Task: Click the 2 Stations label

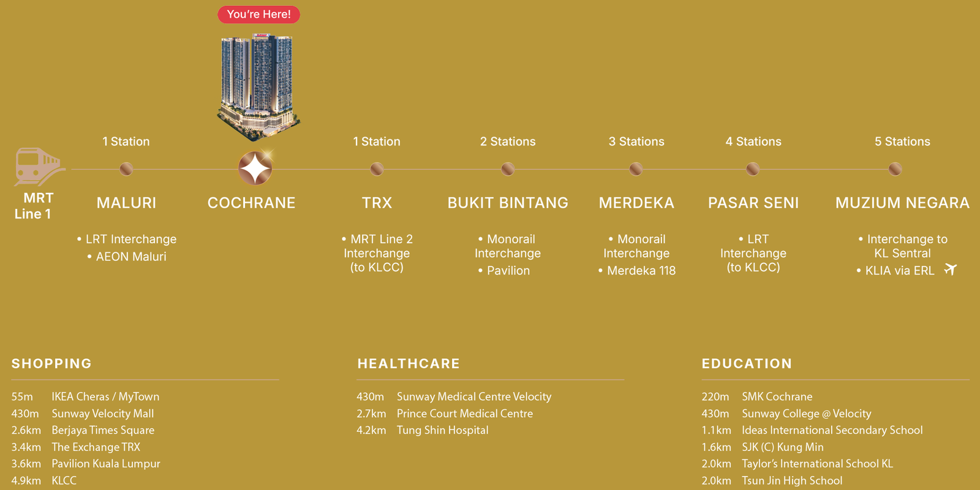Action: pyautogui.click(x=508, y=141)
